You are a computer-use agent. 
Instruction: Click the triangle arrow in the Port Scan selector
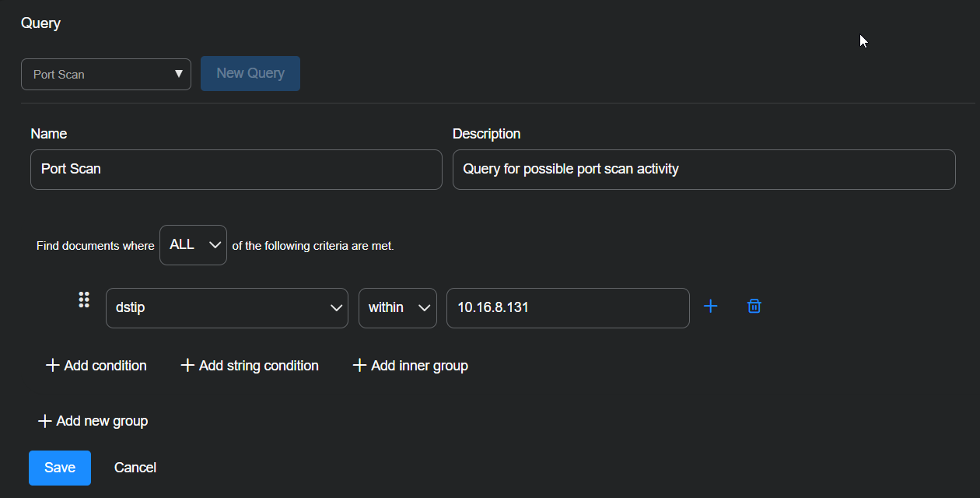tap(179, 74)
